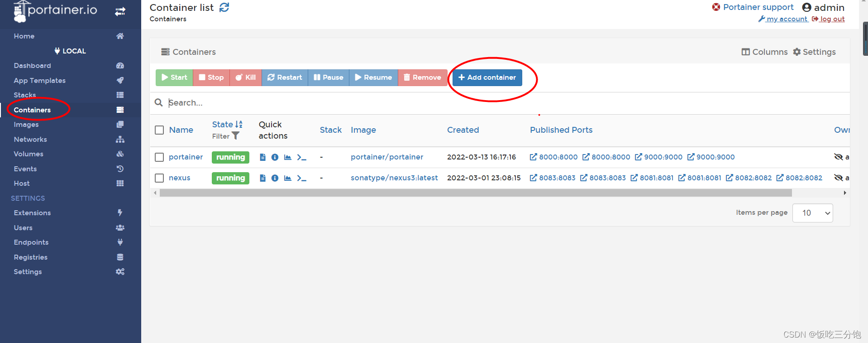Toggle sidebar collapse arrows icon
868x343 pixels.
[120, 12]
